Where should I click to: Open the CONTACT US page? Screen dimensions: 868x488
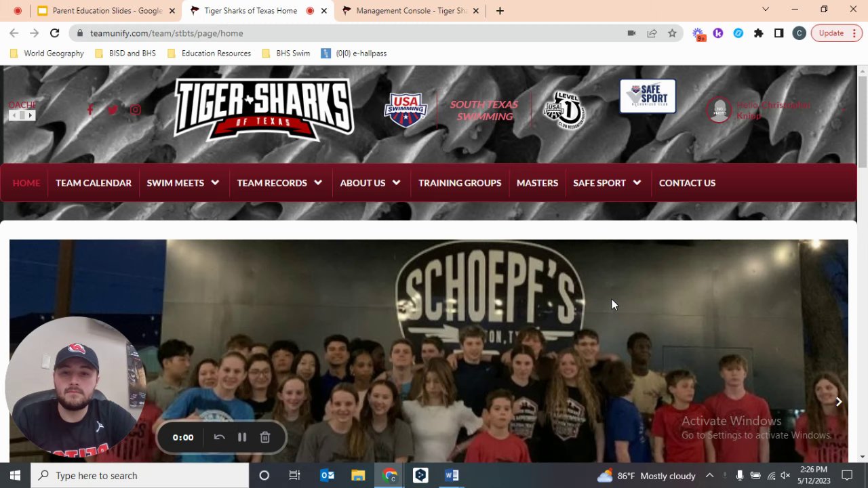tap(687, 183)
